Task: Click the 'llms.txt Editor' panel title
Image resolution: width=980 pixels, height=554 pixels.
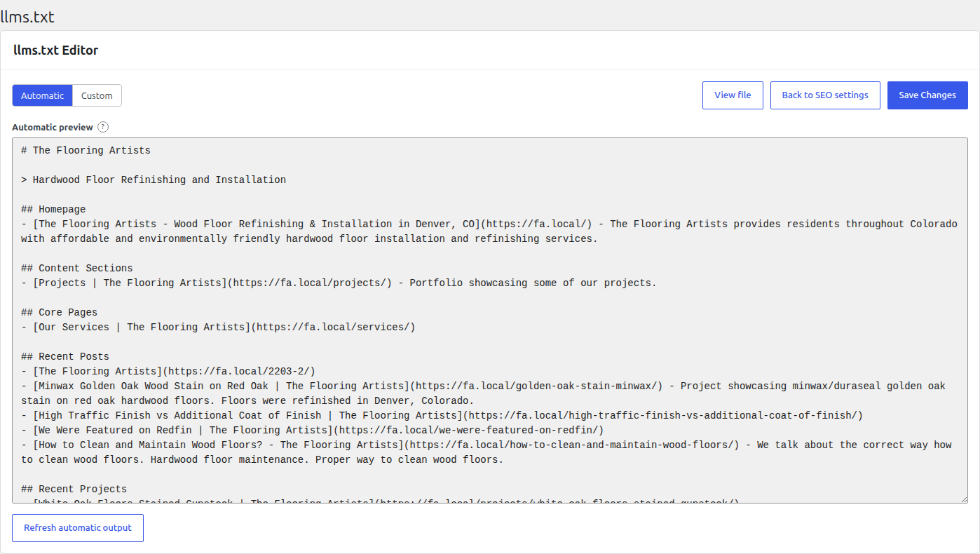Action: (56, 50)
